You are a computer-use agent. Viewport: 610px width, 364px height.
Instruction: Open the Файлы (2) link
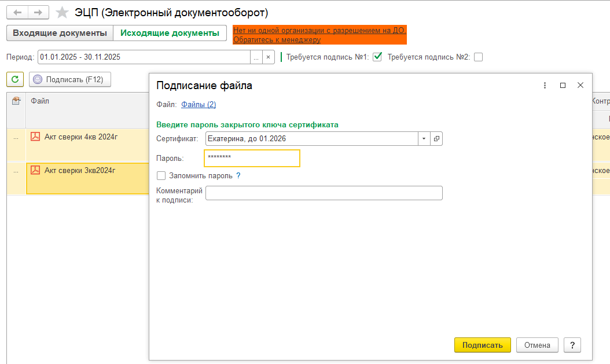tap(199, 104)
